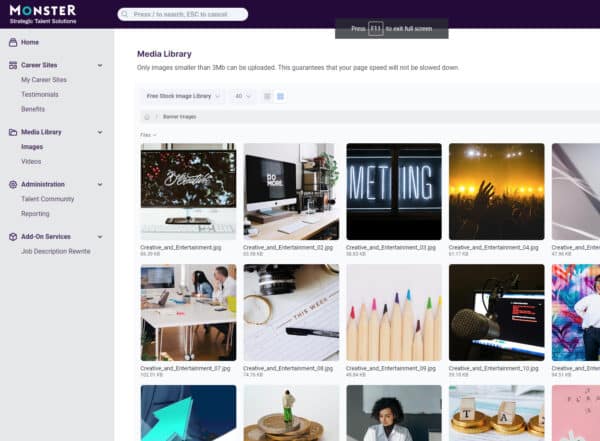
Task: Select Images under Media Library
Action: coord(32,147)
